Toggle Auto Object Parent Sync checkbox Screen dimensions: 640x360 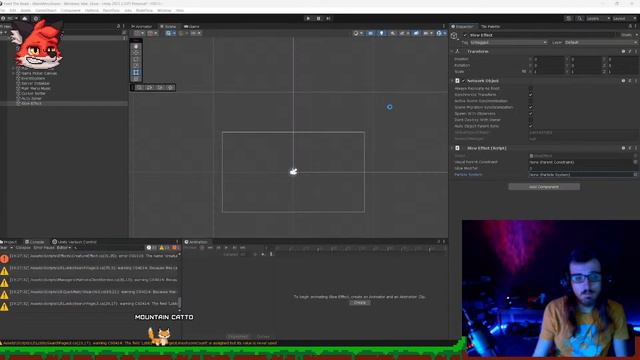point(531,126)
